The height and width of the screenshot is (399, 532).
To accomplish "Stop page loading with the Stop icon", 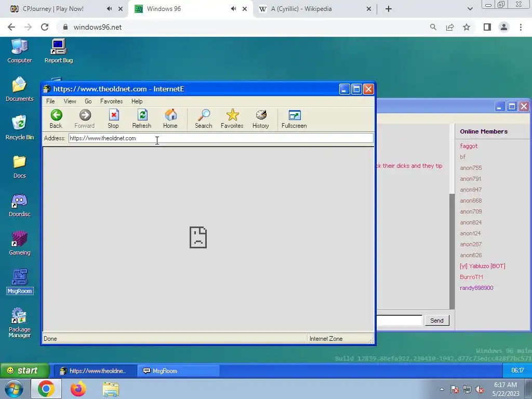I will click(113, 118).
